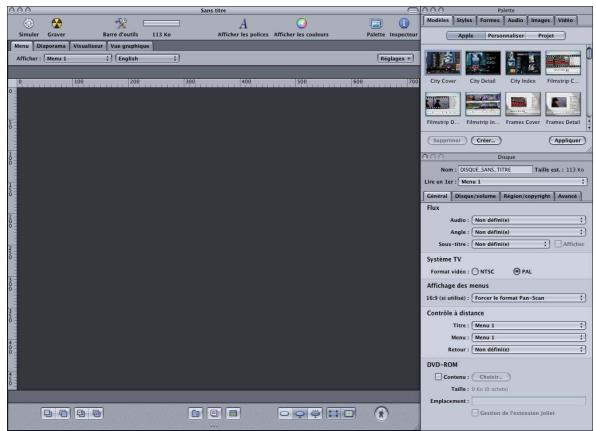Select the Personnaliser template segment
Screen dimensions: 596x431
(506, 36)
